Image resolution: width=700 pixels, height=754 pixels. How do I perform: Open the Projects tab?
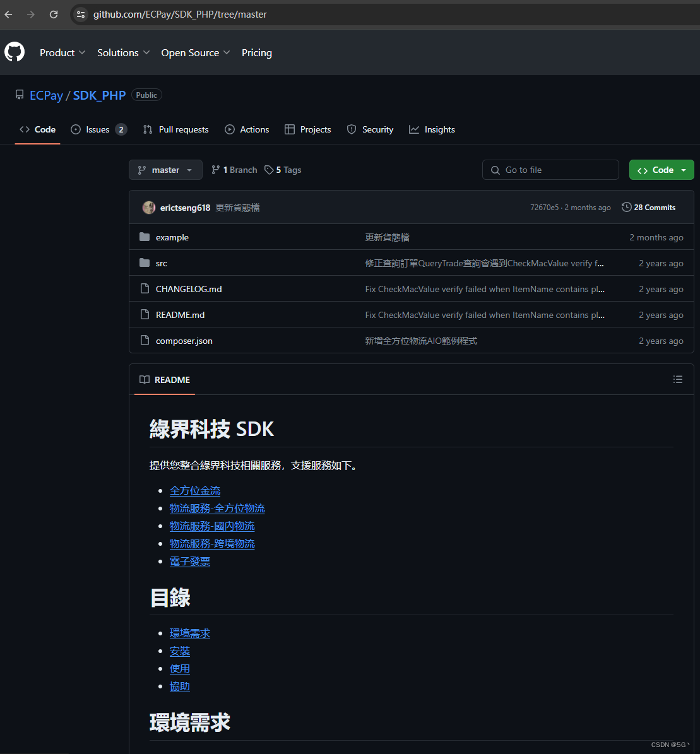click(308, 129)
